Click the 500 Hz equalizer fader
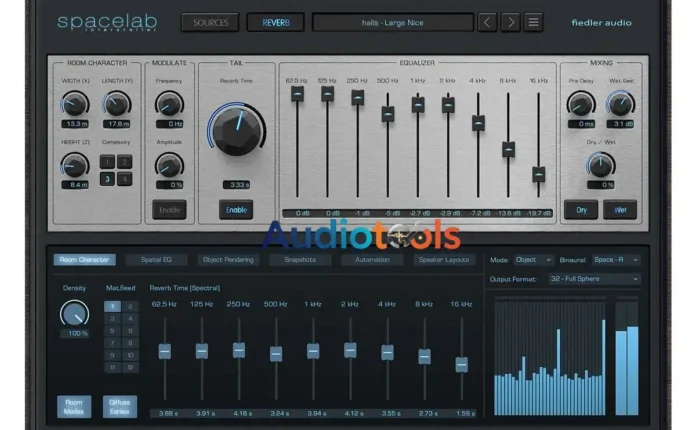Viewport: 696px width, 430px height. coord(388,114)
